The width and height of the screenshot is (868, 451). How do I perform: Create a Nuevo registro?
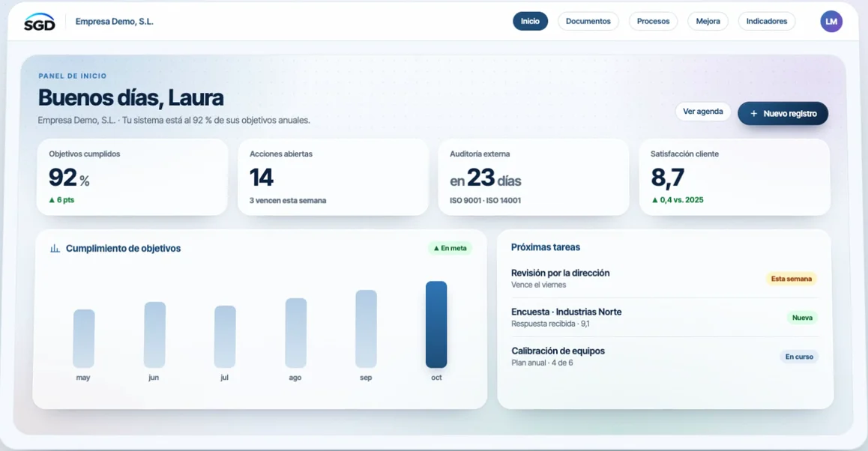tap(783, 113)
